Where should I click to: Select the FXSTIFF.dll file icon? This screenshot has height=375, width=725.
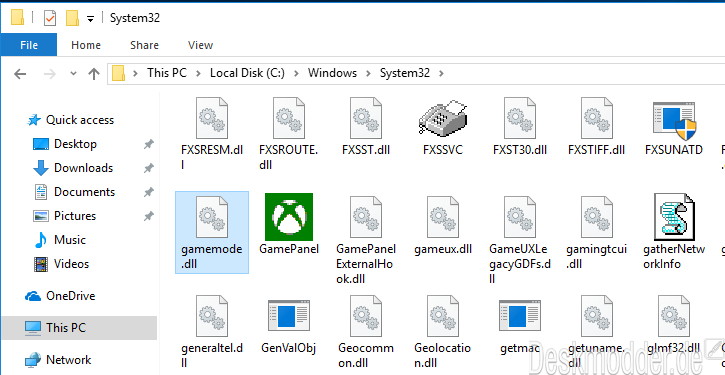(597, 118)
